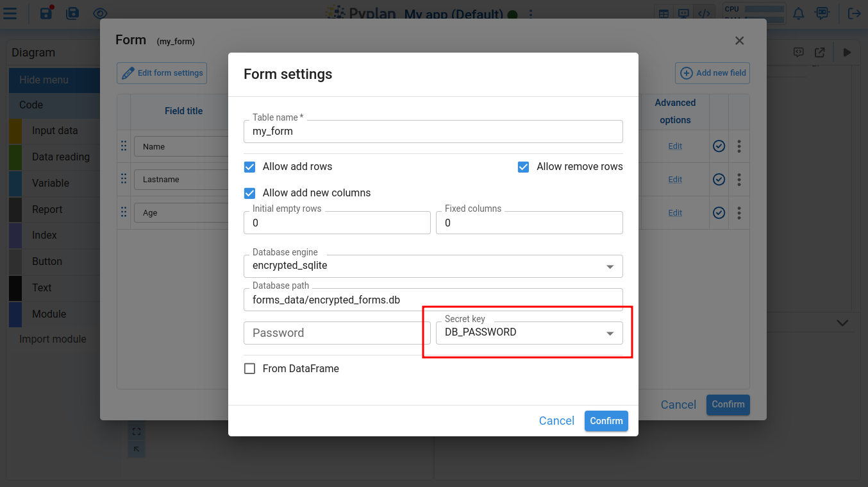Uncheck the Allow add rows checkbox
Image resolution: width=868 pixels, height=487 pixels.
[249, 167]
